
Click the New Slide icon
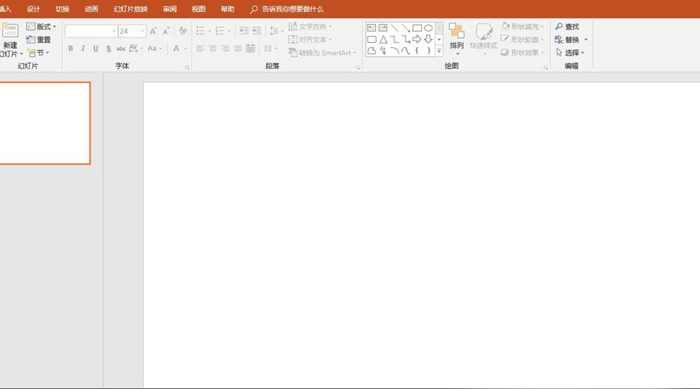coord(9,31)
